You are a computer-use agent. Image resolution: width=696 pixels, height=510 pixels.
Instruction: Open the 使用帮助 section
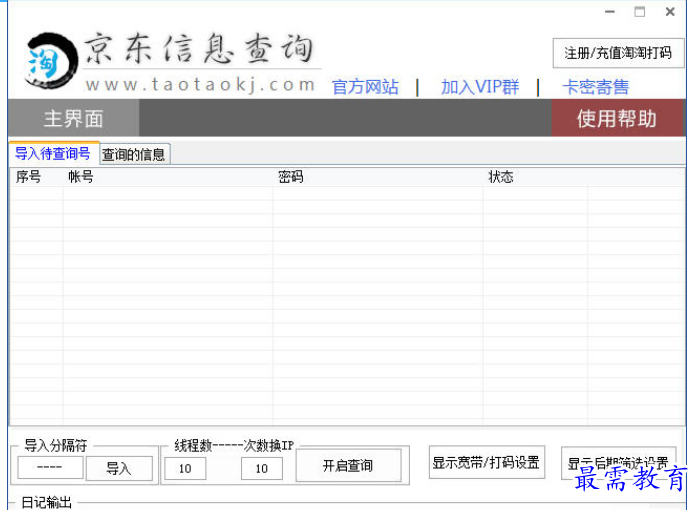[x=617, y=118]
